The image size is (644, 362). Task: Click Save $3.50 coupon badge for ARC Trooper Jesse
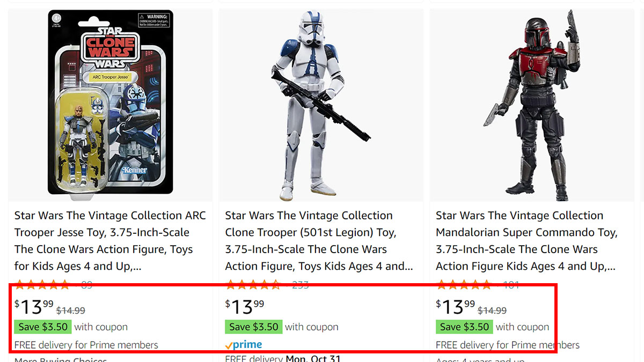(x=43, y=327)
